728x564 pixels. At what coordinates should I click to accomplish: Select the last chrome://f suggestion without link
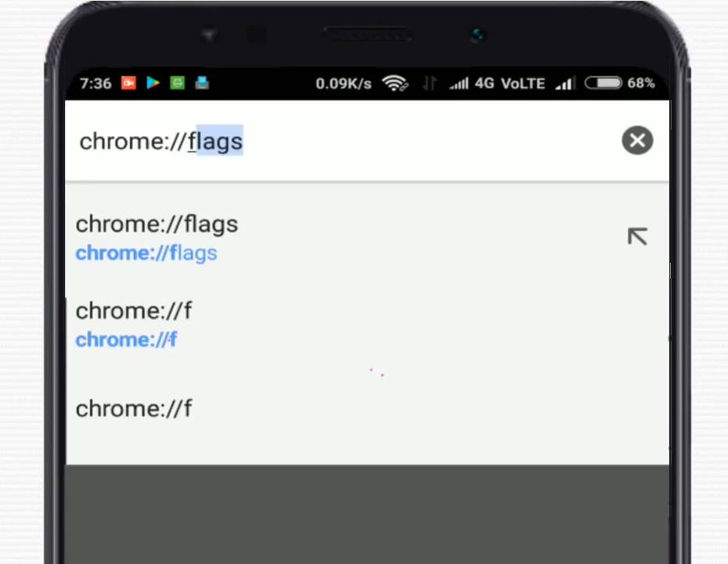pos(134,408)
